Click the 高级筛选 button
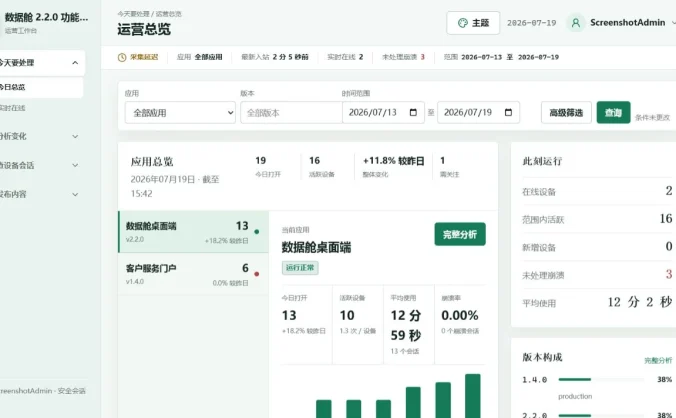 (566, 112)
